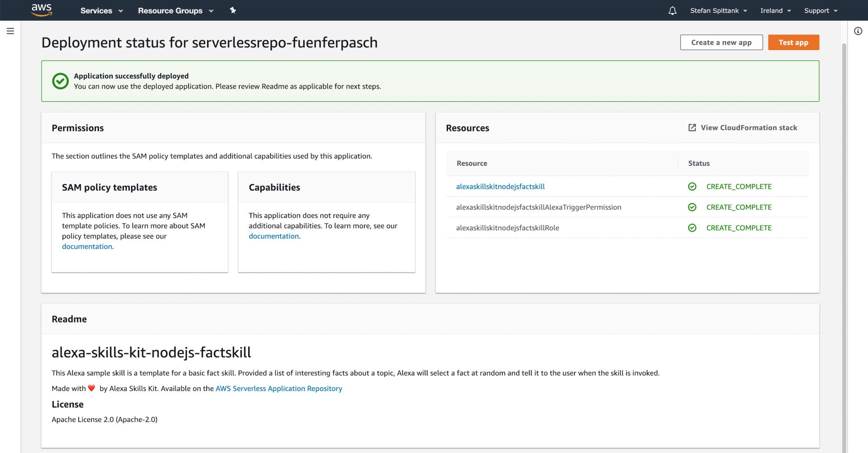Screen dimensions: 868x453
Task: Click the AWS logo home icon
Action: click(x=42, y=10)
